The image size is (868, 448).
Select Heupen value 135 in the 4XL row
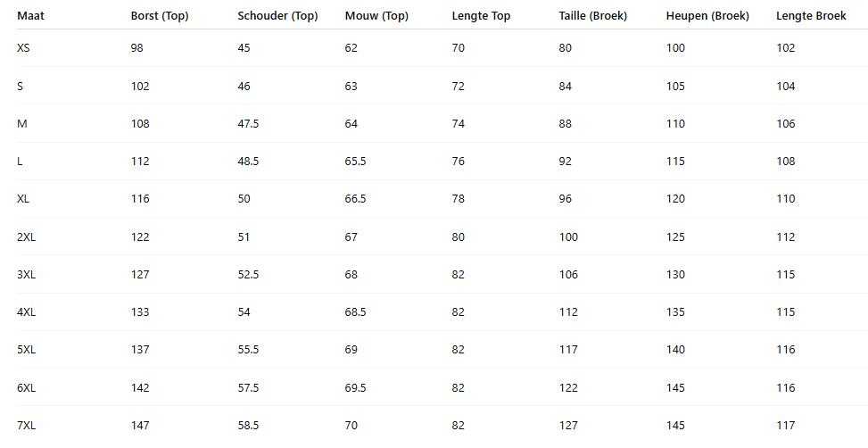675,312
